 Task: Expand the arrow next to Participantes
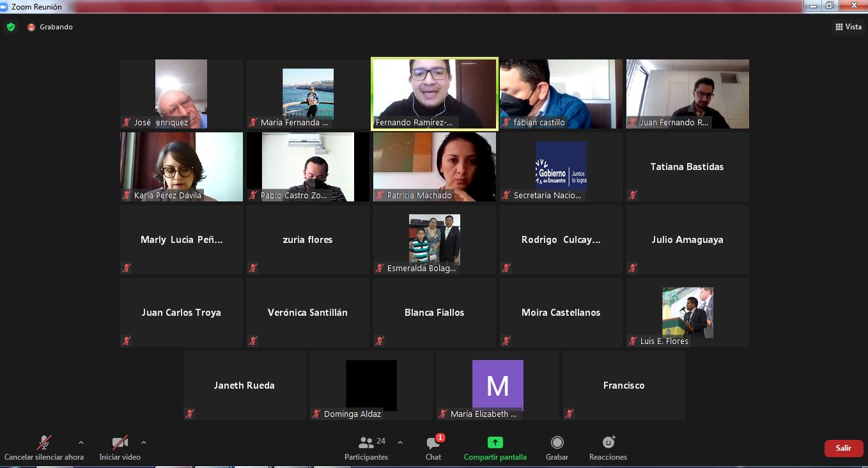[x=400, y=442]
